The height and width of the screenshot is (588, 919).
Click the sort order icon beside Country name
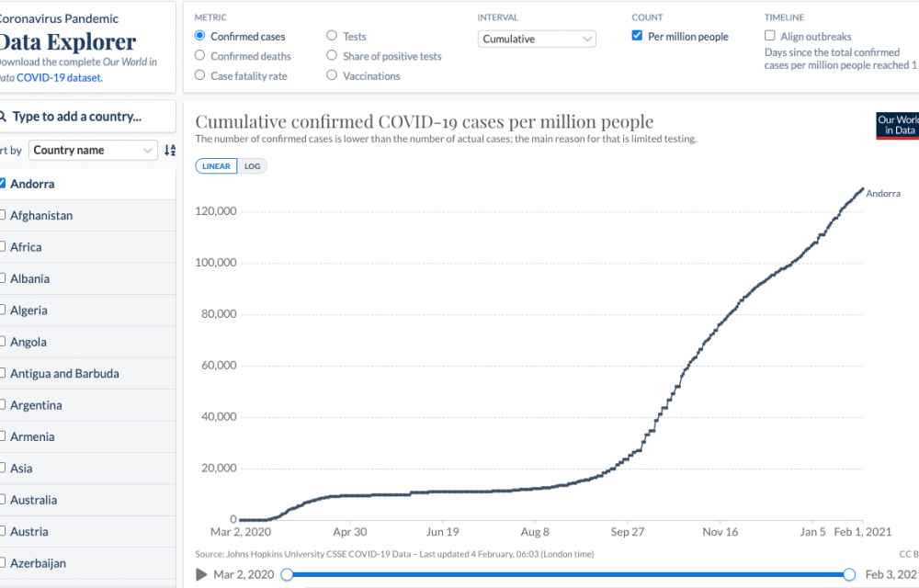point(169,151)
